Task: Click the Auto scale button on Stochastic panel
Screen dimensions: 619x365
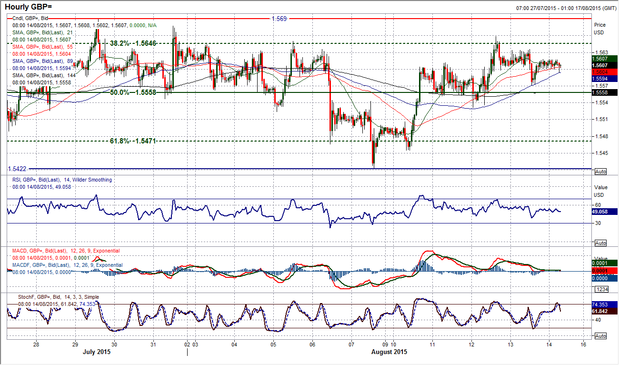Action: coord(600,336)
